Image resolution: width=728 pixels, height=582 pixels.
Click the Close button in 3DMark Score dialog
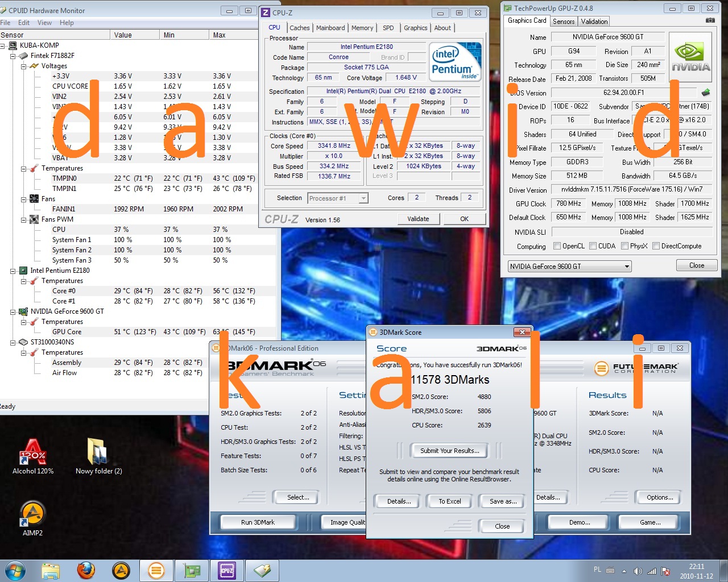click(502, 526)
